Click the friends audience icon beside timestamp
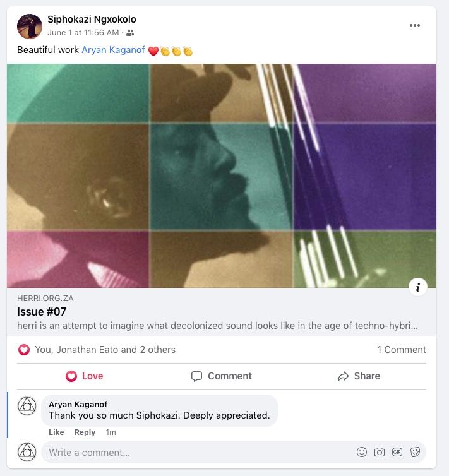Viewport: 449px width, 476px height. [x=130, y=33]
